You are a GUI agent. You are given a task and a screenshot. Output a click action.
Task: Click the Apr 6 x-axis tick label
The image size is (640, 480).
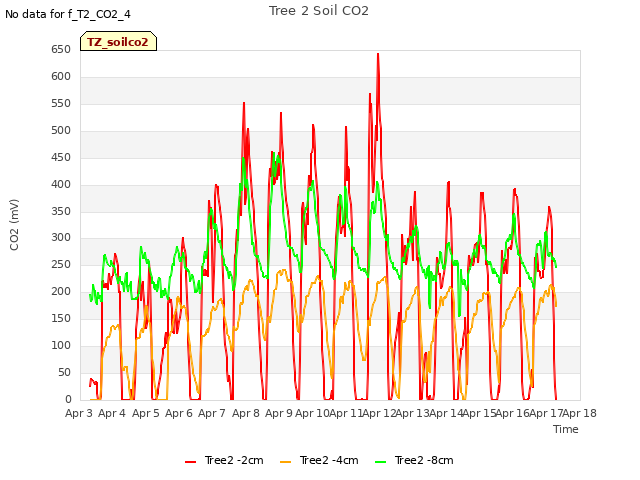pyautogui.click(x=179, y=413)
